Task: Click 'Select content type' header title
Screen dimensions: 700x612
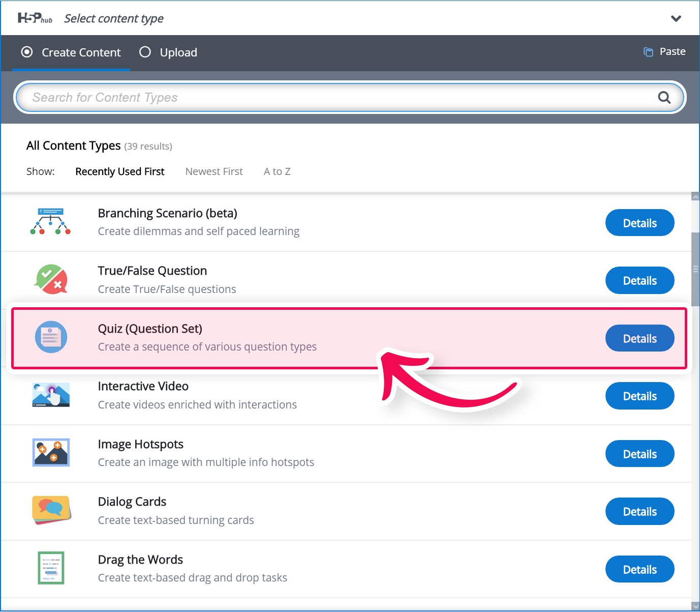Action: point(114,19)
